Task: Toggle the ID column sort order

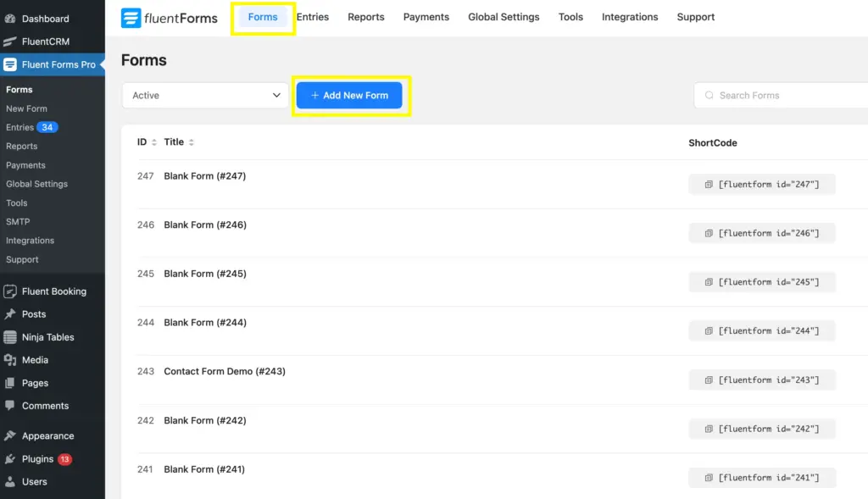Action: [154, 142]
